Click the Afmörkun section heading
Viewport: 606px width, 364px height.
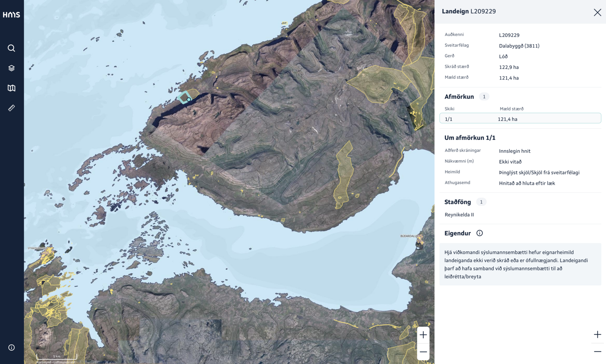click(459, 97)
